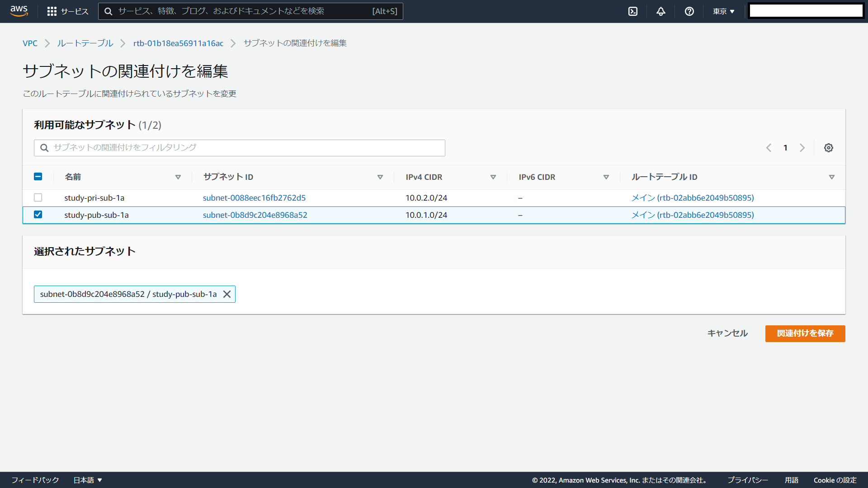Toggle the select-all header checkbox

(x=38, y=177)
